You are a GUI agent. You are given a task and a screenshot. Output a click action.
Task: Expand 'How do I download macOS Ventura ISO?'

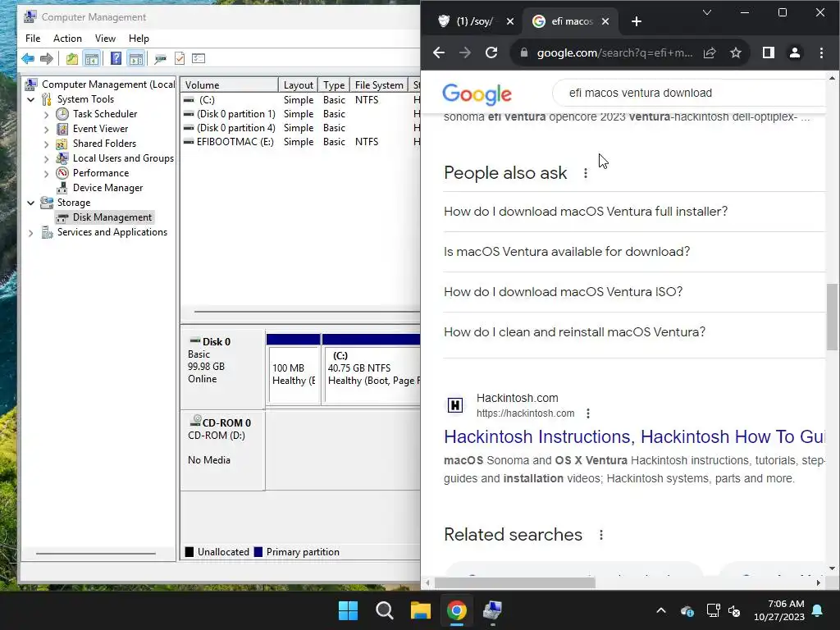click(634, 292)
